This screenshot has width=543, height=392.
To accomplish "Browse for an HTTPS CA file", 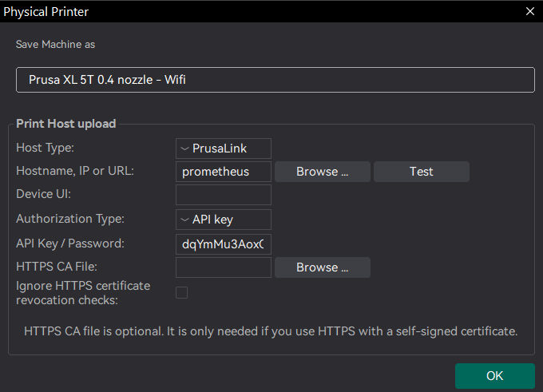I will click(322, 267).
